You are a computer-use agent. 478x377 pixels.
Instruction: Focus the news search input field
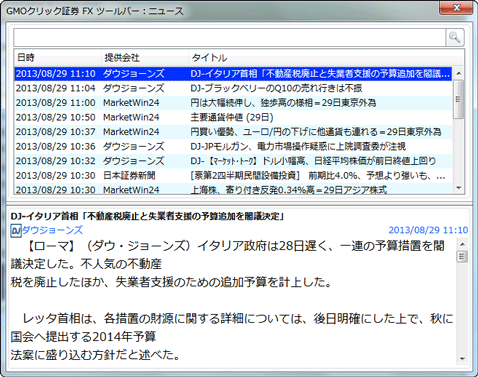pos(229,37)
